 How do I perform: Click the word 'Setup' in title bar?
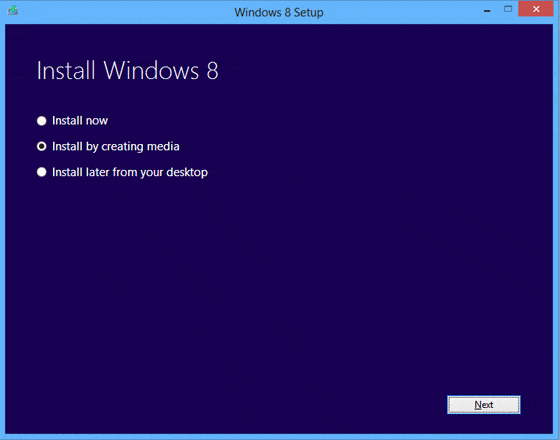pos(309,12)
